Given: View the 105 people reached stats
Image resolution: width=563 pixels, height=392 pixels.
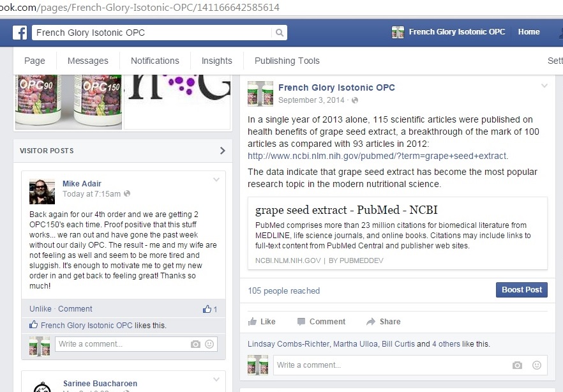Looking at the screenshot, I should [283, 290].
